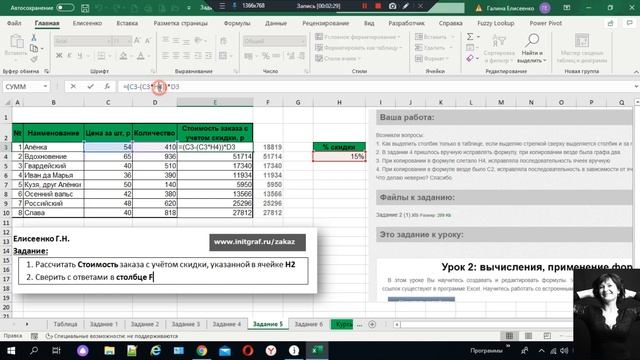Click the recorder pause button
The width and height of the screenshot is (640, 360).
tap(364, 6)
